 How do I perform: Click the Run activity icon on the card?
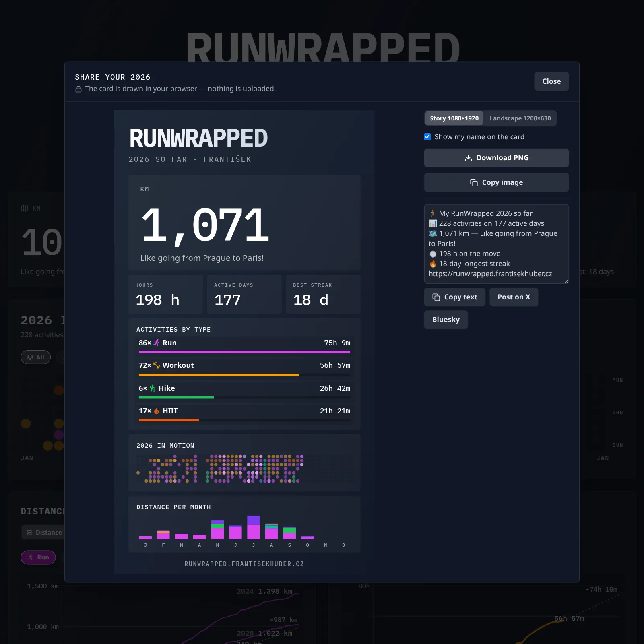coord(157,343)
